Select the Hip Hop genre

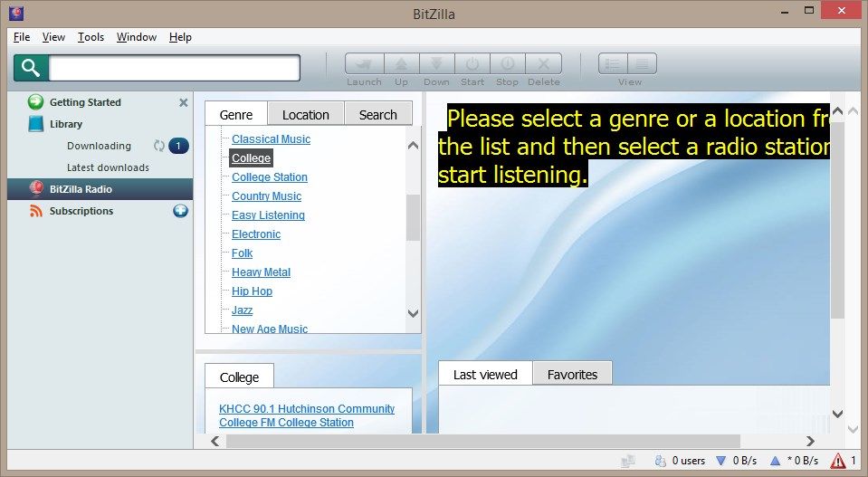coord(252,291)
